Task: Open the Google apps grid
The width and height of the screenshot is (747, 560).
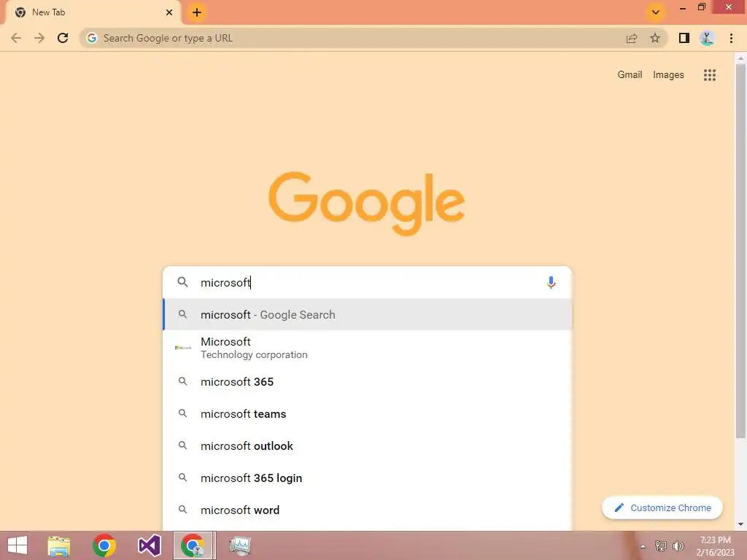Action: [709, 75]
